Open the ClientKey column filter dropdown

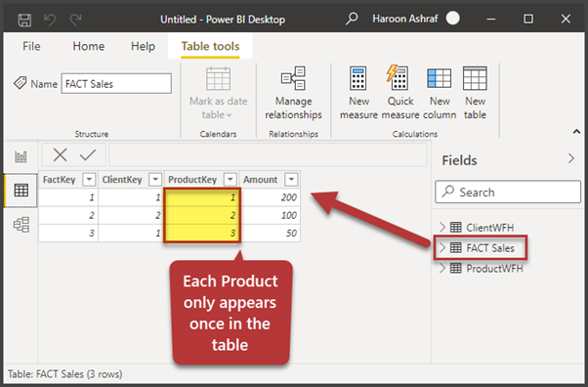coord(155,180)
